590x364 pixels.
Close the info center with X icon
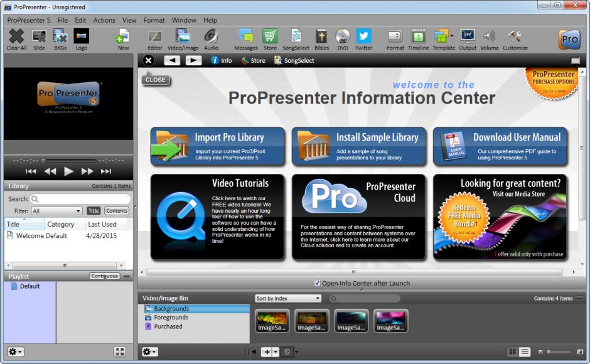click(x=149, y=60)
